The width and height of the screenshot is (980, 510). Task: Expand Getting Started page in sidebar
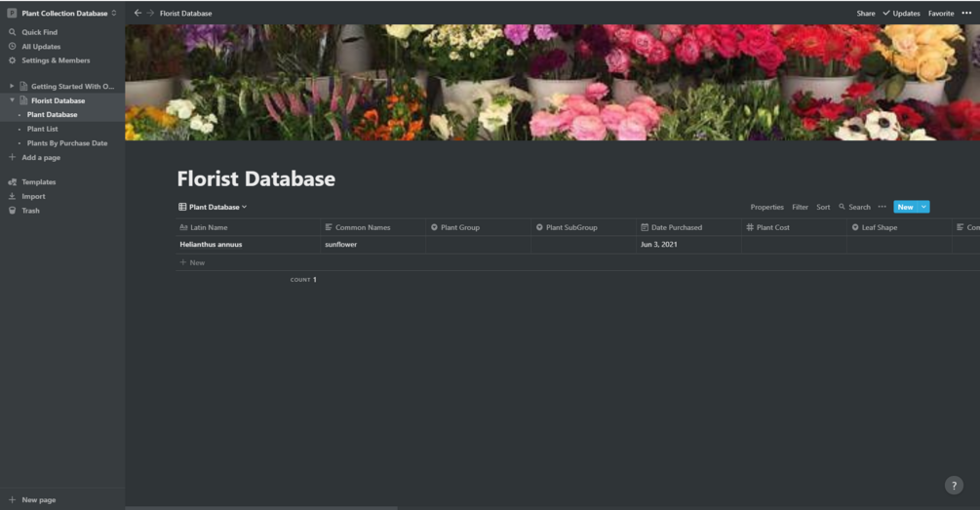pos(12,86)
